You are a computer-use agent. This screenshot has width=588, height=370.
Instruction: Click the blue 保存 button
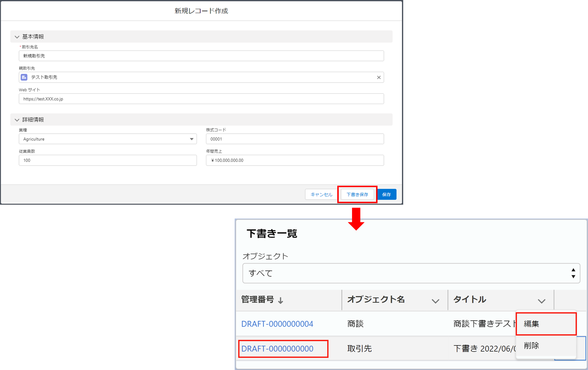387,195
